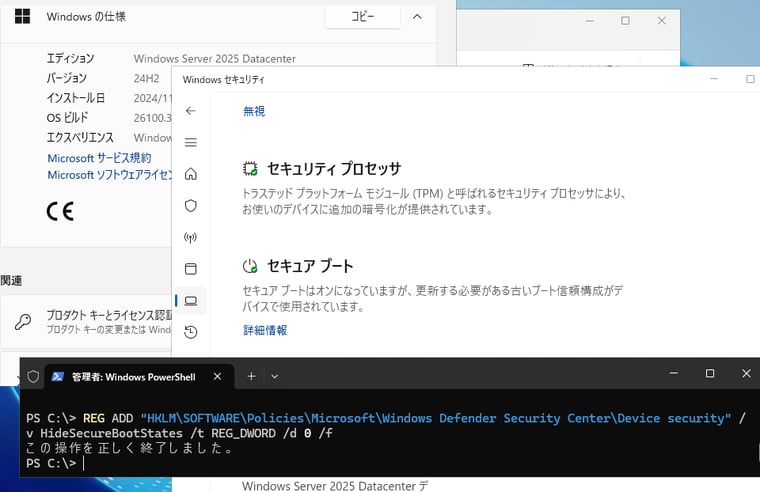Screen dimensions: 760x492
Task: Click the エクスペリエンス label
Action: pos(80,137)
